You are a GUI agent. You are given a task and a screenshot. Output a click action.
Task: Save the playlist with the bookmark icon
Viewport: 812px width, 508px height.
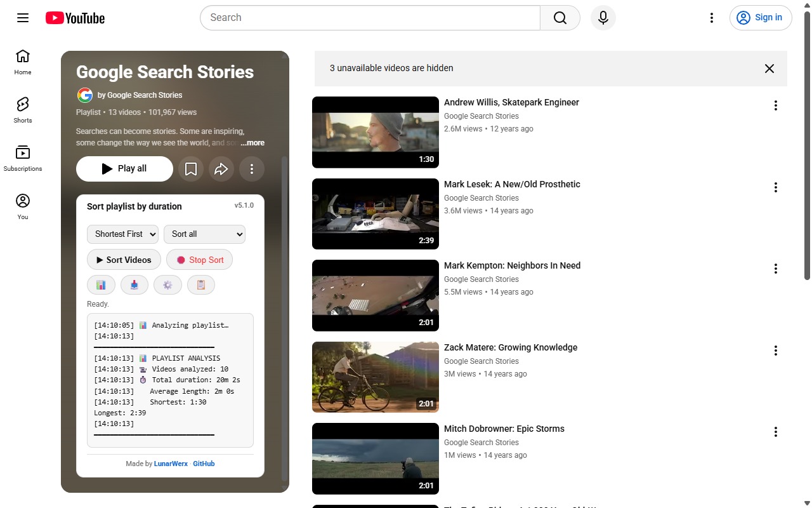(x=191, y=169)
